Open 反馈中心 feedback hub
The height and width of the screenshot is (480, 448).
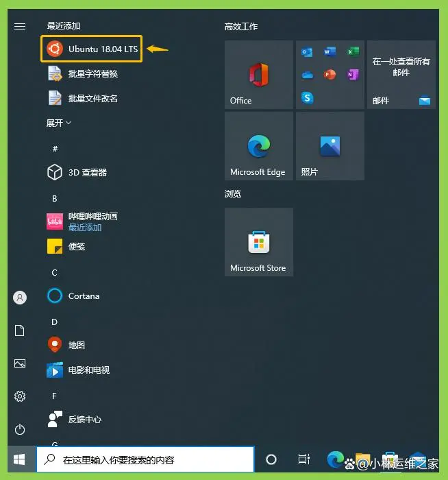[75, 419]
